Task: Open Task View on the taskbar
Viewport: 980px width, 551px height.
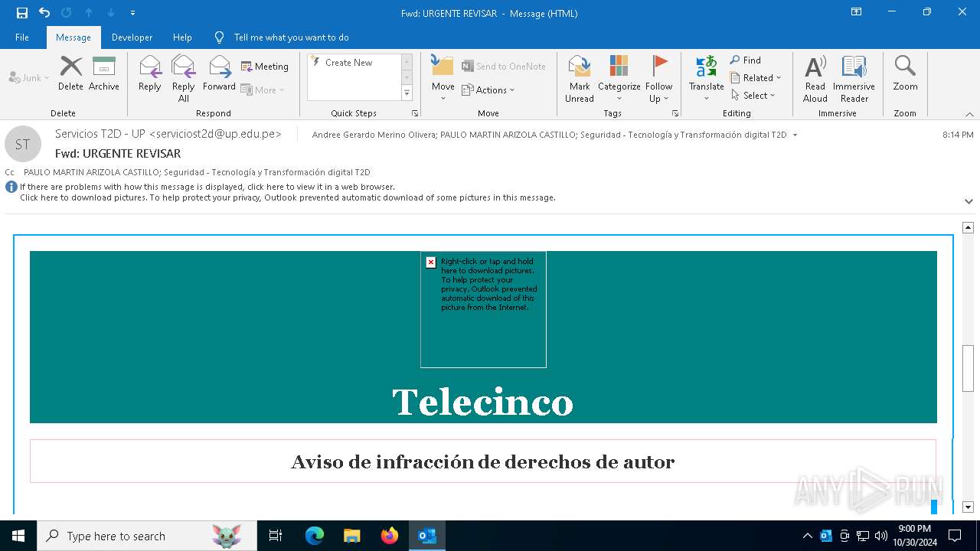Action: click(276, 536)
